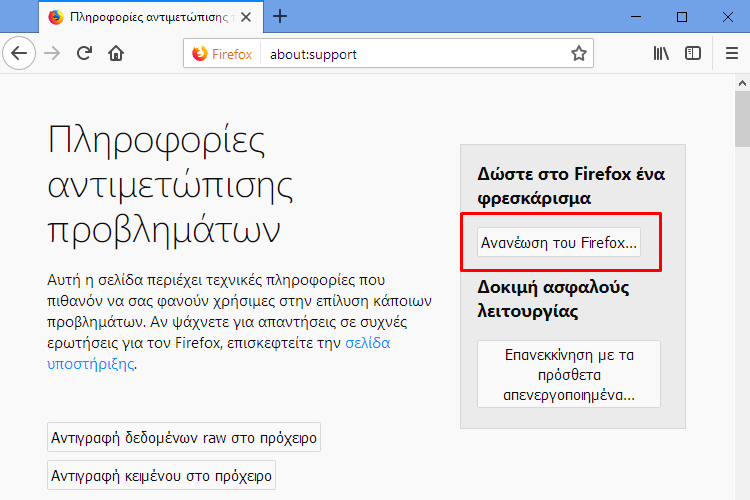Go back with the back arrow button
Viewport: 750px width, 500px height.
click(19, 53)
